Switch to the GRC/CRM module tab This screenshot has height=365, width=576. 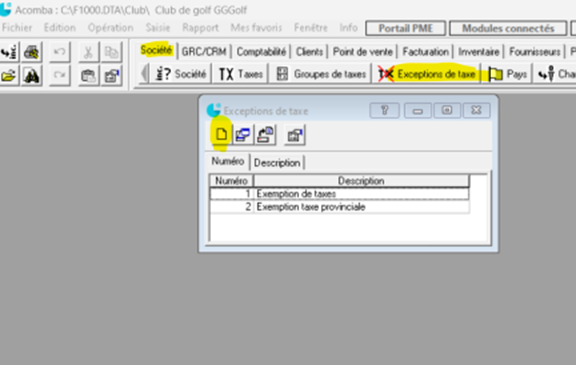(x=204, y=52)
